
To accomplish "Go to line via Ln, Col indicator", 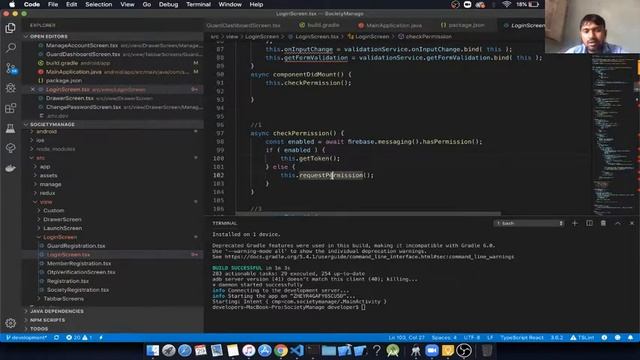I will click(407, 338).
